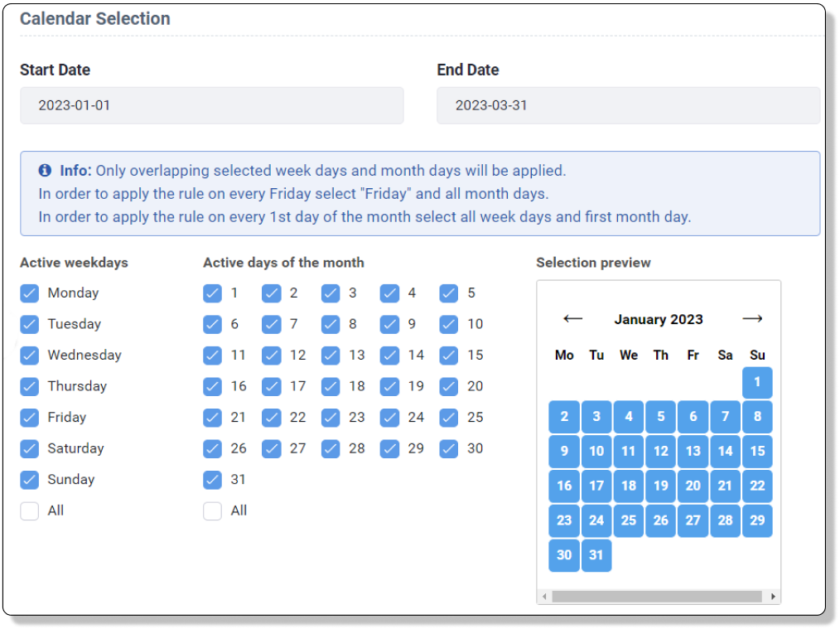Check the All month days checkbox
The image size is (840, 629).
click(213, 510)
